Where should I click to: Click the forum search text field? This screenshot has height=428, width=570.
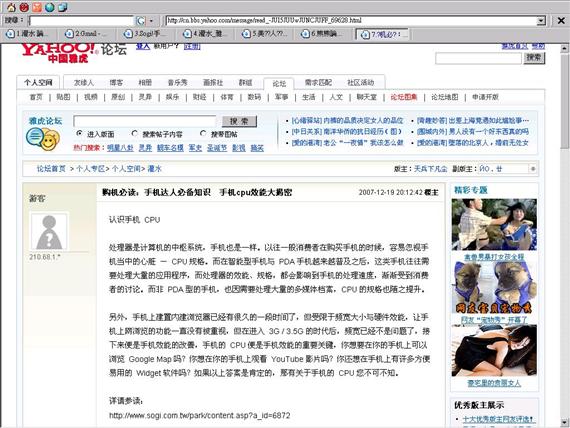tap(145, 121)
